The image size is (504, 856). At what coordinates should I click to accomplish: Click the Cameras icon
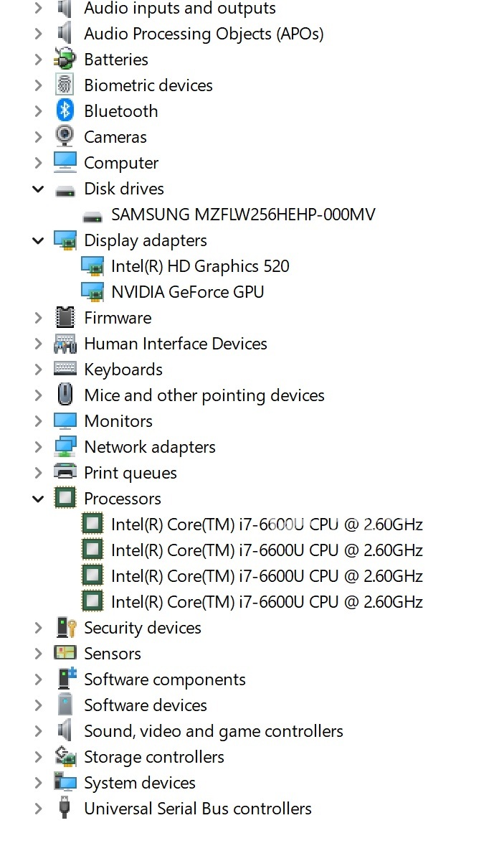click(65, 136)
